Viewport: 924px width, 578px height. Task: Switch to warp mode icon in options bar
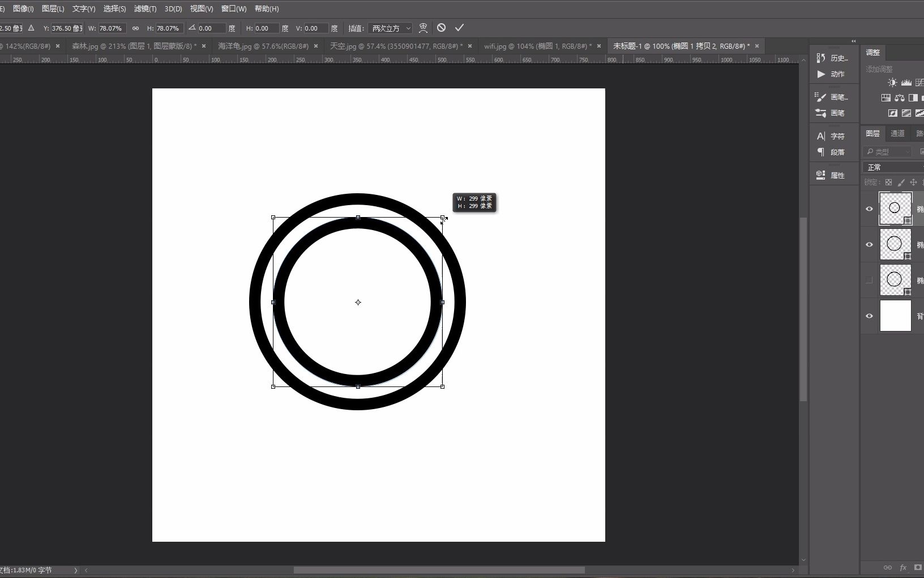423,28
